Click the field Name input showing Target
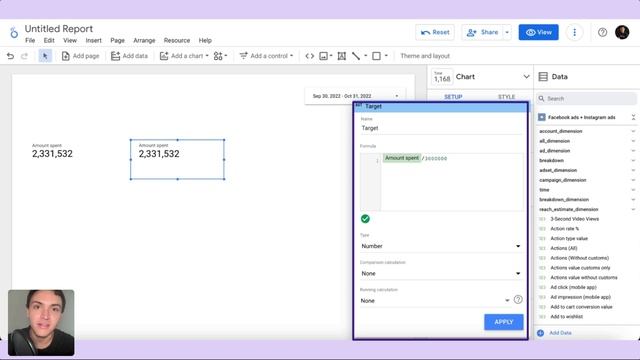Viewport: 640px width, 360px height. point(441,128)
